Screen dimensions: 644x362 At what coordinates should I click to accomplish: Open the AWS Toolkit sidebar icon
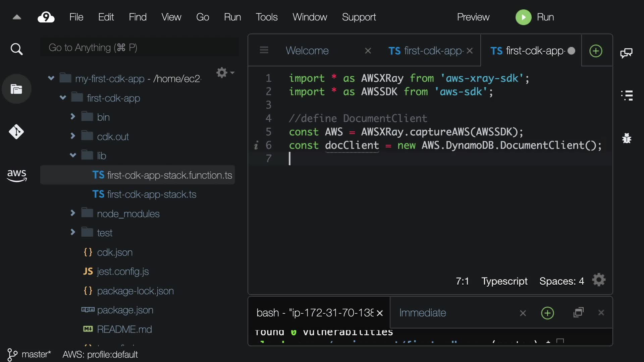(x=16, y=175)
